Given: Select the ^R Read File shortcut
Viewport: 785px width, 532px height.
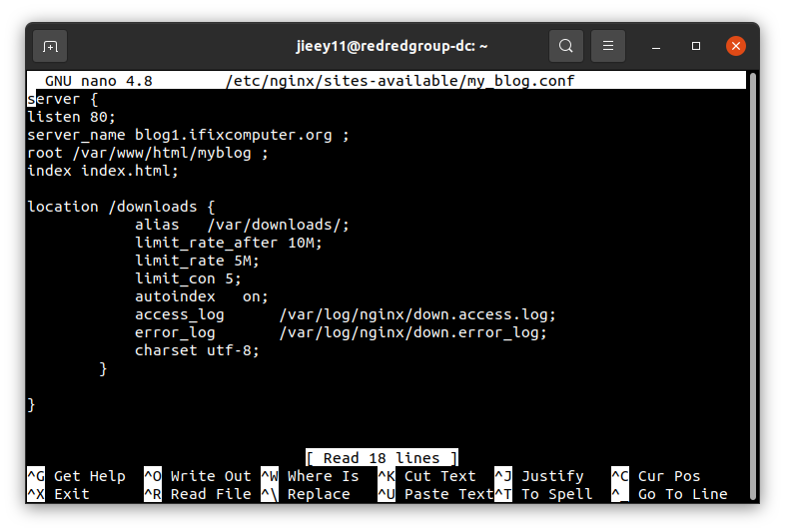Looking at the screenshot, I should (198, 494).
